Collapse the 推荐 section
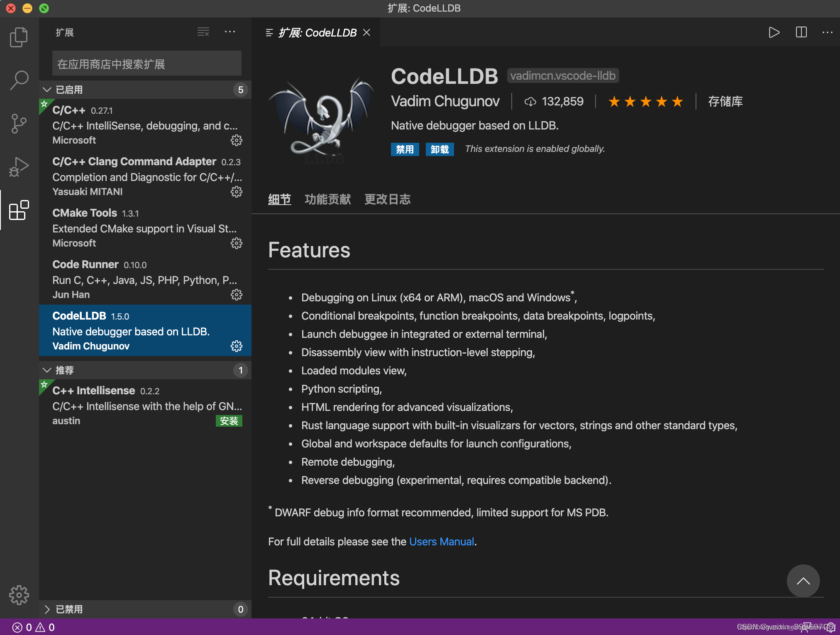The image size is (840, 635). (145, 370)
